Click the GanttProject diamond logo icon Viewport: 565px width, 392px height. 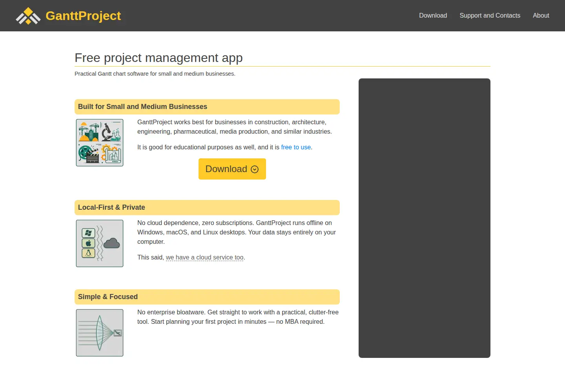click(x=28, y=16)
